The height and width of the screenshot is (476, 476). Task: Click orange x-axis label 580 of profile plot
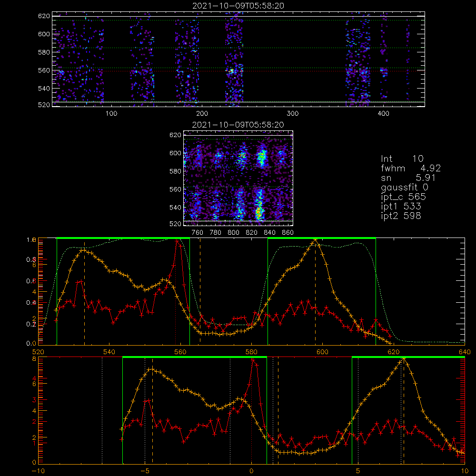click(x=251, y=352)
